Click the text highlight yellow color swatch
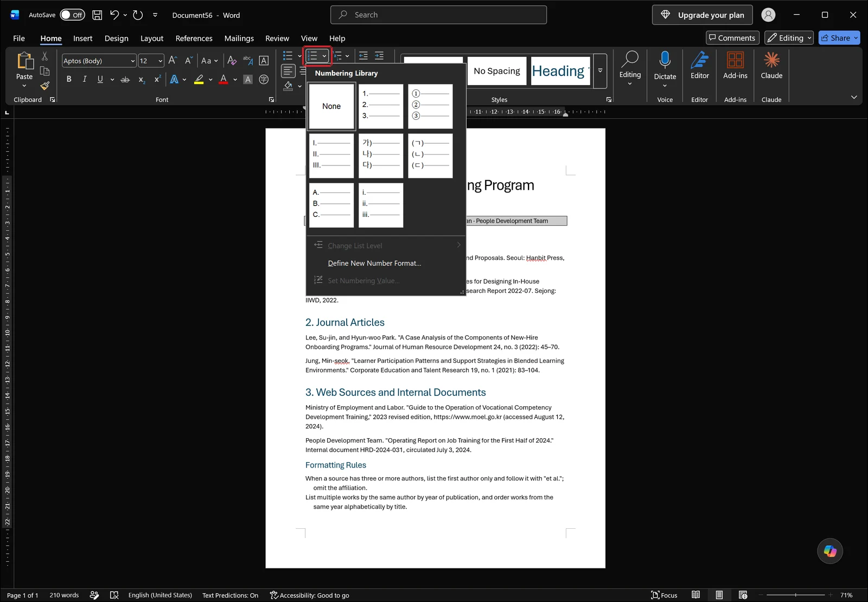 [199, 79]
